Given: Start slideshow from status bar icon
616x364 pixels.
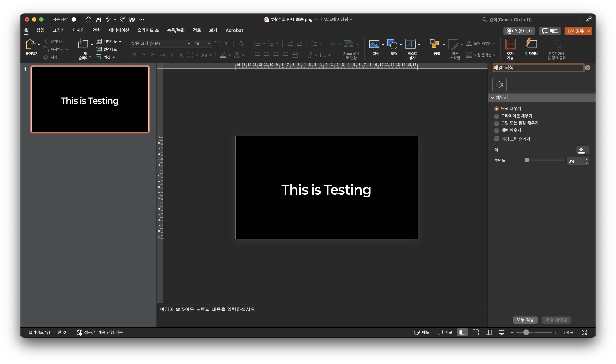Looking at the screenshot, I should pyautogui.click(x=501, y=332).
